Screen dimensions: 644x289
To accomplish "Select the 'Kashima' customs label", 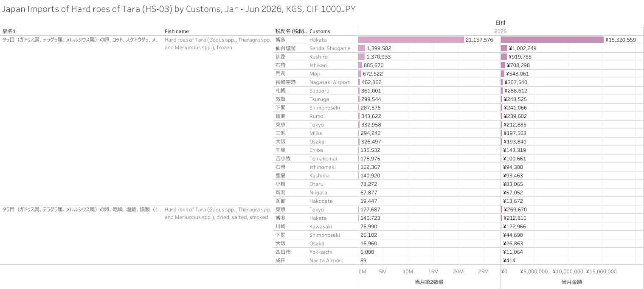I will point(320,175).
